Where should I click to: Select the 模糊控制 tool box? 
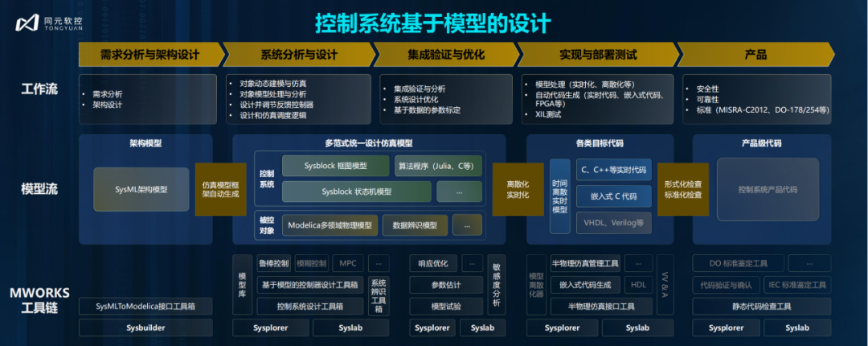pos(312,263)
